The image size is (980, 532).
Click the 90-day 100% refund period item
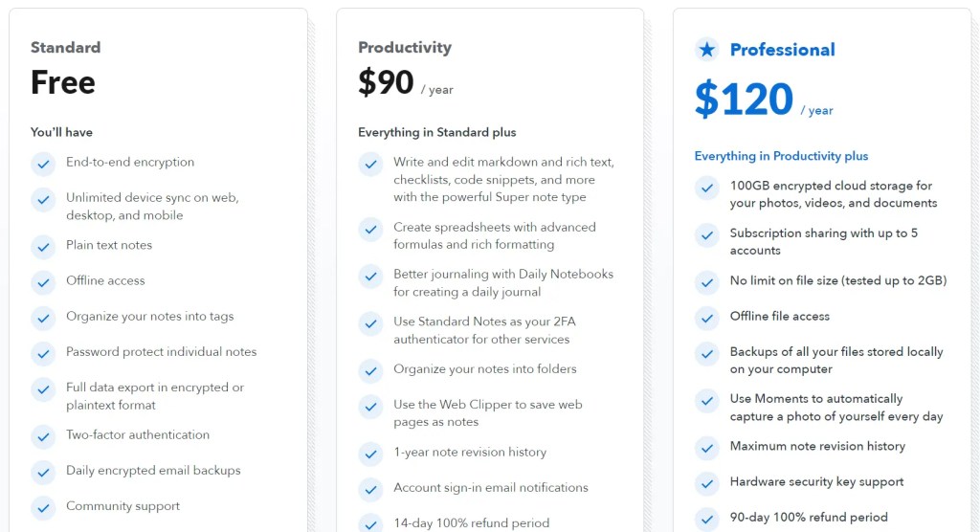809,518
